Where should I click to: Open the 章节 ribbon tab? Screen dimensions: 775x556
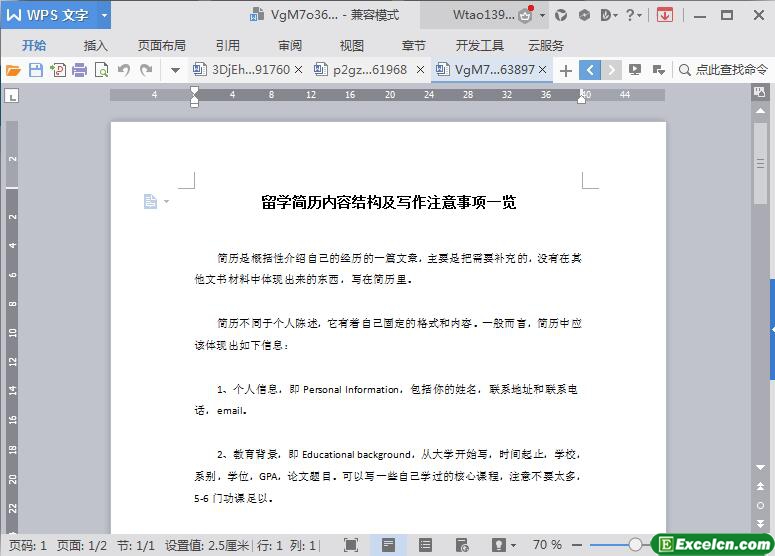click(413, 46)
